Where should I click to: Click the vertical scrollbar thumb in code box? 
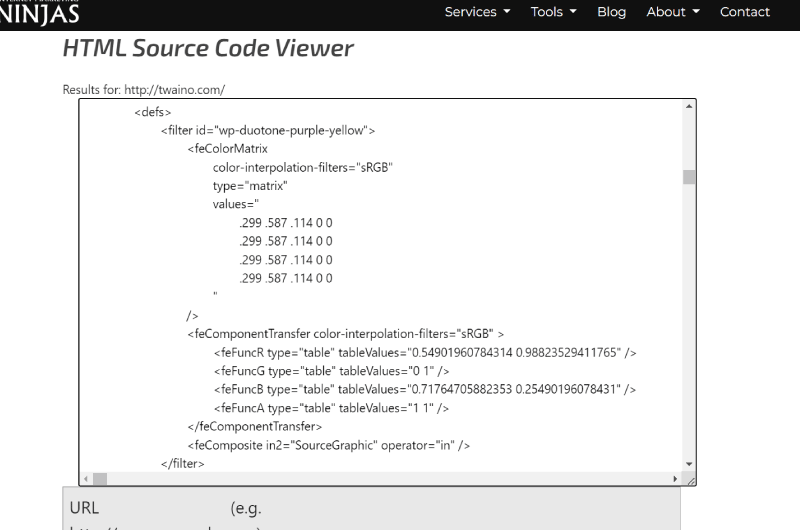[x=689, y=177]
